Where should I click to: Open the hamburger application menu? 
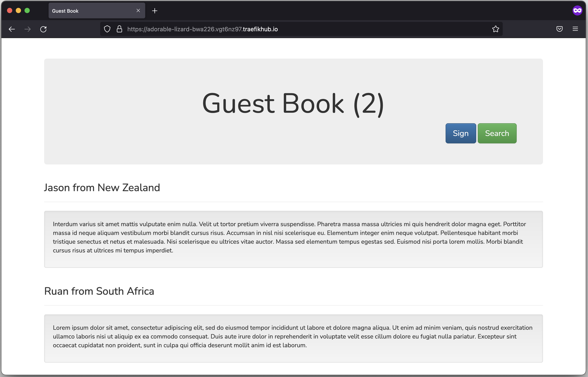[x=575, y=29]
